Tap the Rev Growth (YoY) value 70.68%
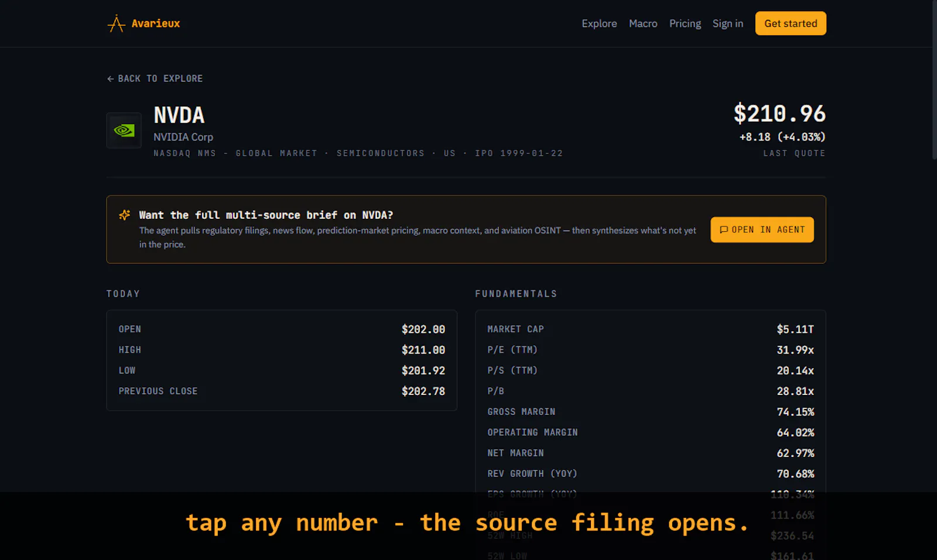The image size is (937, 560). (795, 473)
